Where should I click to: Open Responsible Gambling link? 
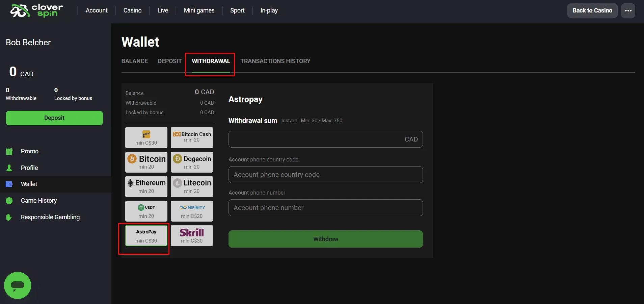(50, 217)
